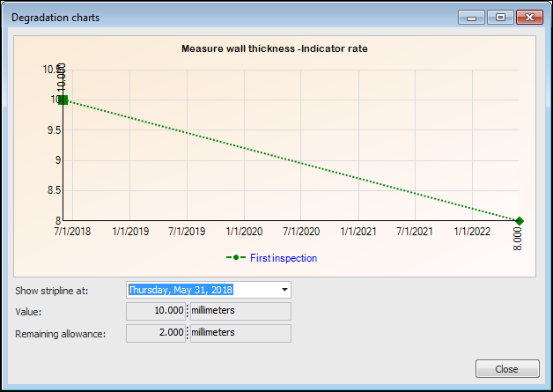Click the rotated 8.000 data label

518,239
